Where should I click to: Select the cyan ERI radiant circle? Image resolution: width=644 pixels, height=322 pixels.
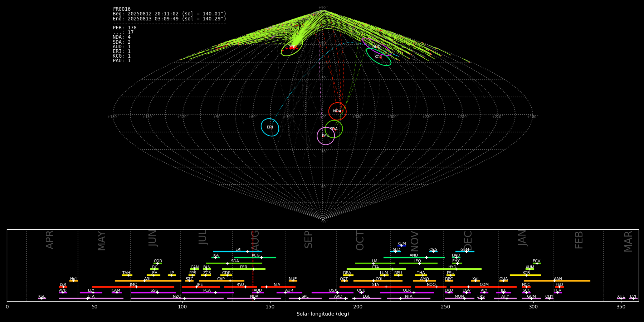click(x=270, y=127)
